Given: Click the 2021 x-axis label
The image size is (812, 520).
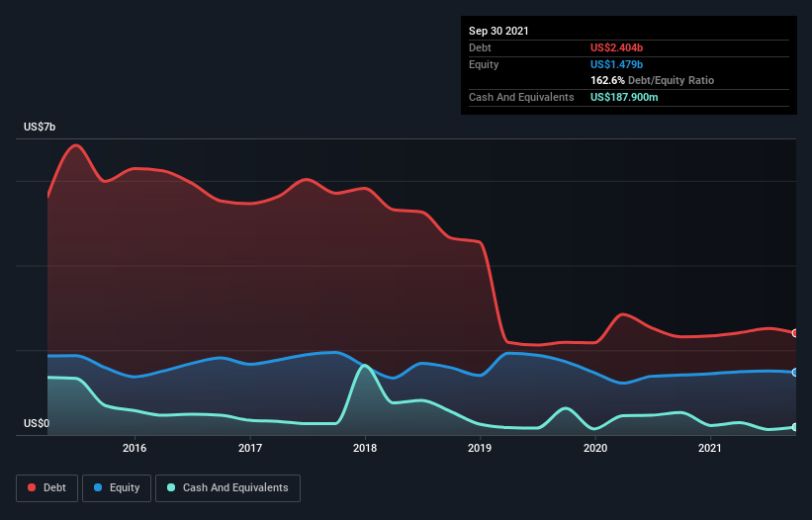Looking at the screenshot, I should (710, 448).
